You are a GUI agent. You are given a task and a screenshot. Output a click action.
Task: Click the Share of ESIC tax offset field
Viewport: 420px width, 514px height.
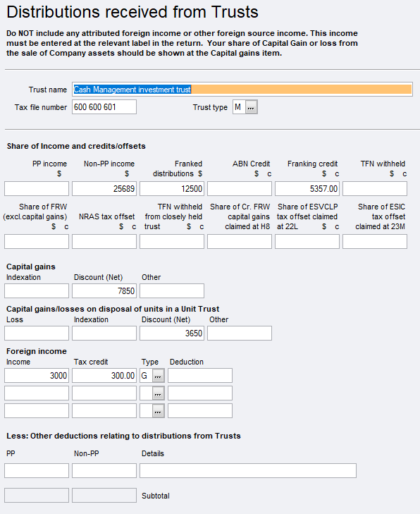click(375, 242)
